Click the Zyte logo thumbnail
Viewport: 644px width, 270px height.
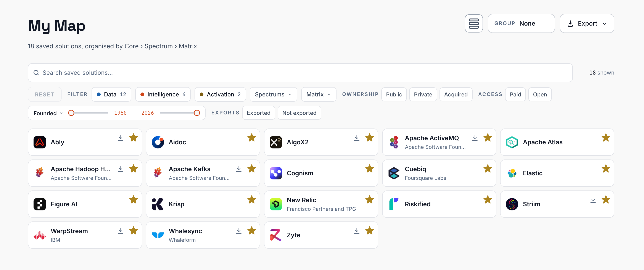[276, 235]
